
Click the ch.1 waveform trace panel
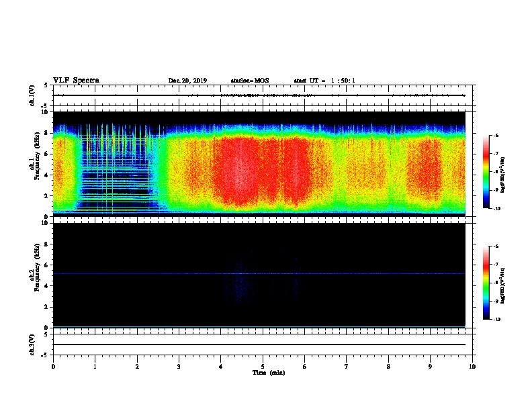[263, 95]
